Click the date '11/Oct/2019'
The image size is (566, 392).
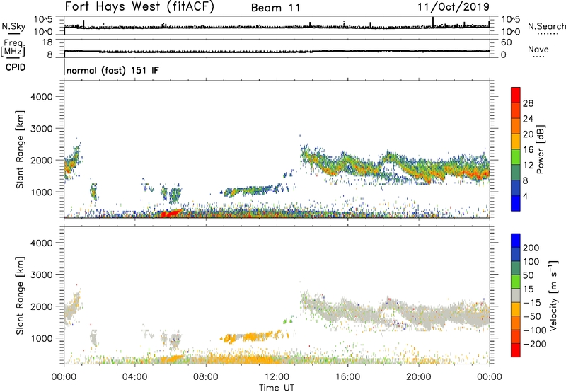[454, 7]
